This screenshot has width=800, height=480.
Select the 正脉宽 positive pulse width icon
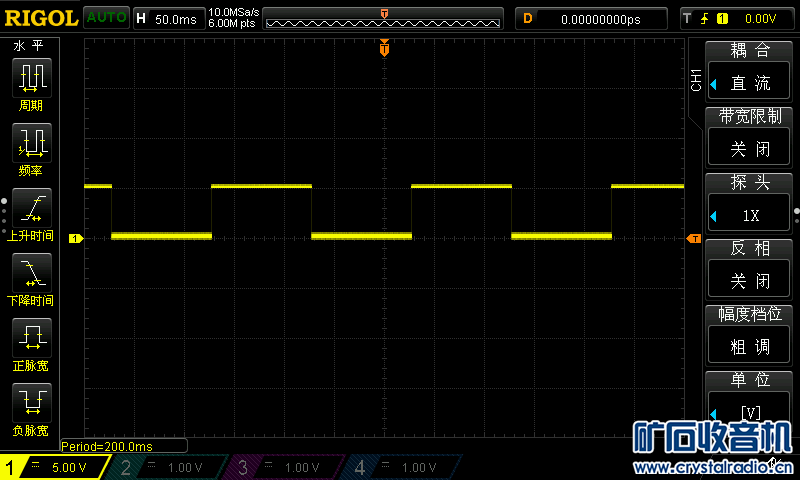(31, 337)
